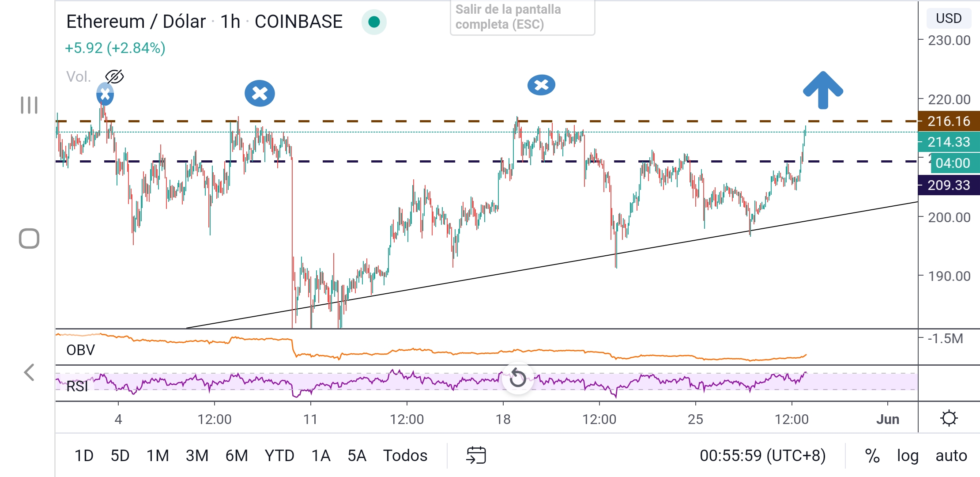The image size is (980, 477).
Task: Open chart settings gear icon
Action: tap(949, 418)
